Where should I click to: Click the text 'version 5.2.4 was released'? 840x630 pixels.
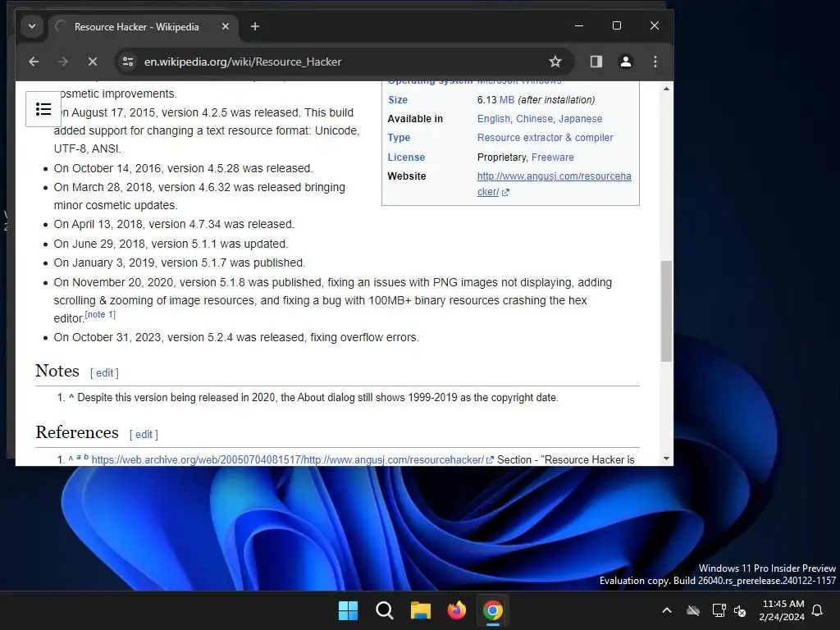pos(235,337)
